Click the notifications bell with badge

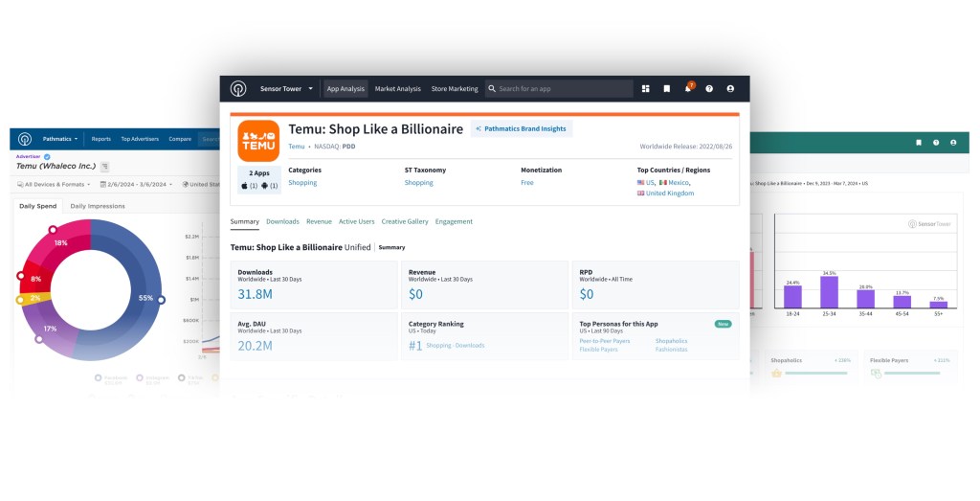pyautogui.click(x=687, y=89)
